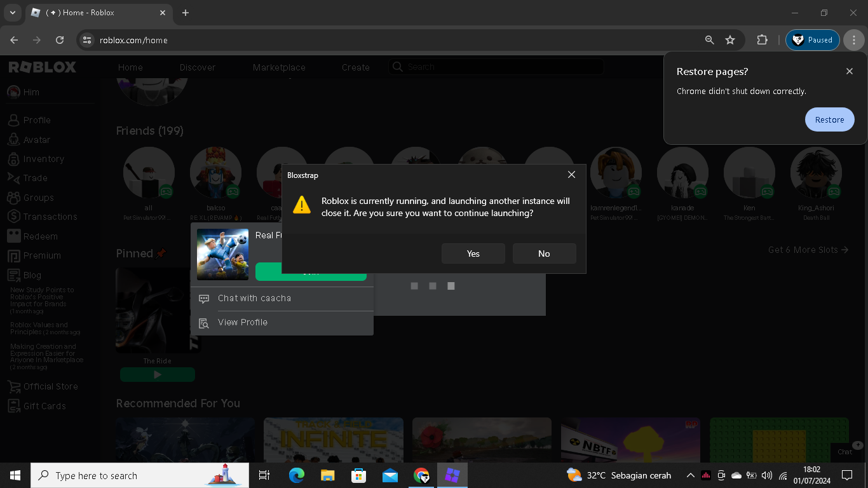
Task: Open the Chrome tab search dropdown arrow
Action: coord(12,13)
